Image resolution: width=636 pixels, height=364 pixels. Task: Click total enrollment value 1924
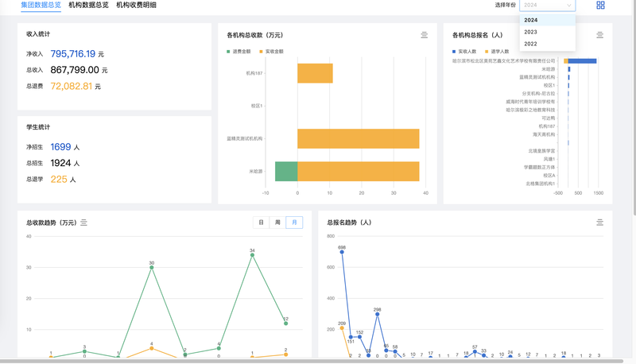pyautogui.click(x=61, y=164)
